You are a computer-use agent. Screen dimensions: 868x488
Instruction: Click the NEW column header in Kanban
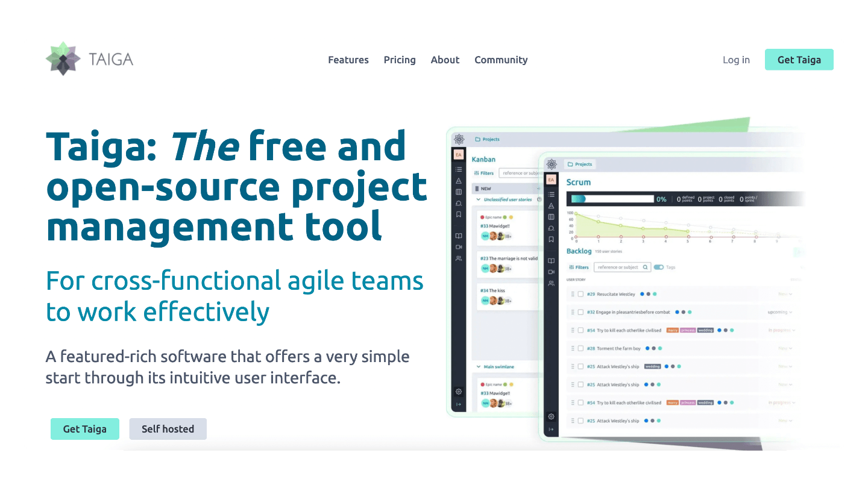505,189
